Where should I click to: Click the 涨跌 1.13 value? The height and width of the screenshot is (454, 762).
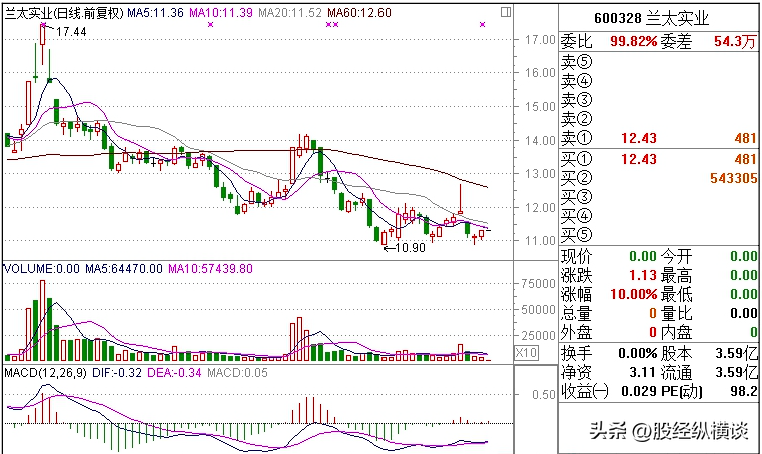pos(643,275)
